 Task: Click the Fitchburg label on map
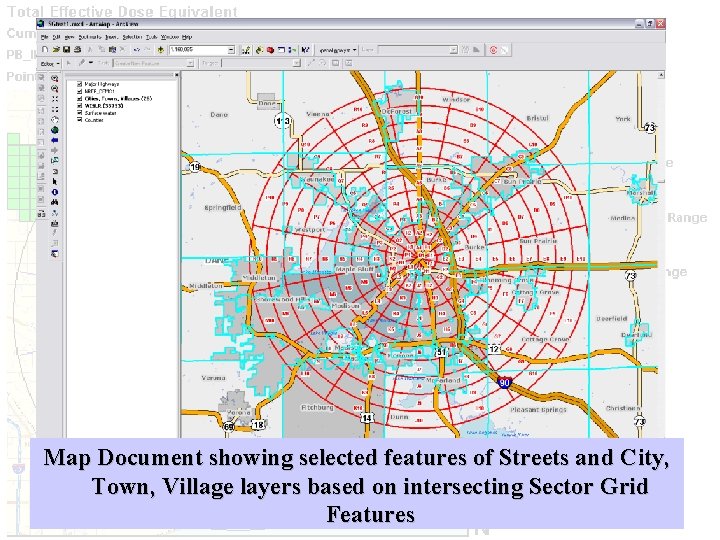click(317, 407)
